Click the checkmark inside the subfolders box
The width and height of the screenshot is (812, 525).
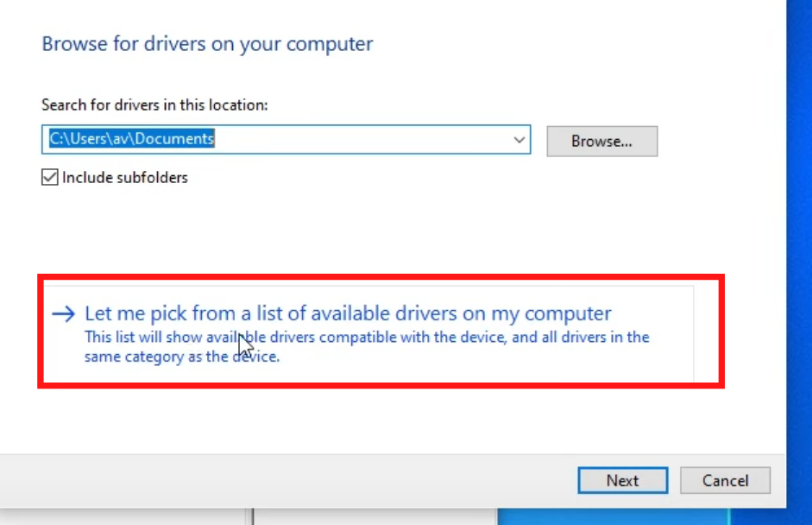click(x=50, y=177)
